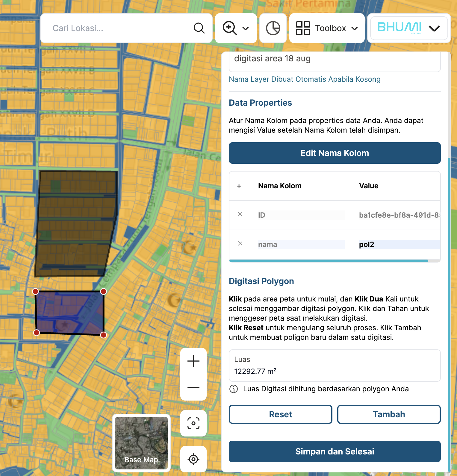Image resolution: width=457 pixels, height=476 pixels.
Task: Click the side panel vertical scrollbar
Action: 449,314
